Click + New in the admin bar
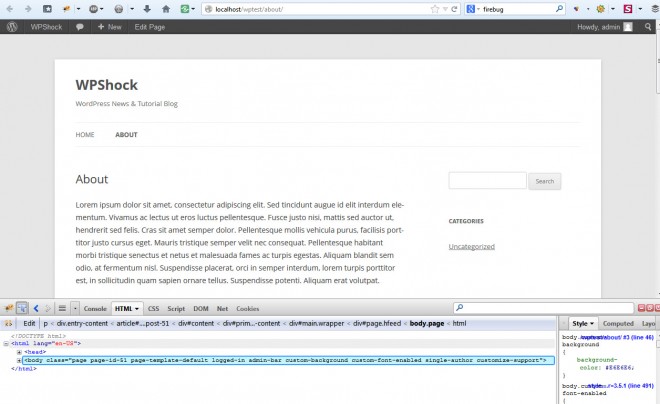Image resolution: width=660 pixels, height=404 pixels. [x=109, y=27]
